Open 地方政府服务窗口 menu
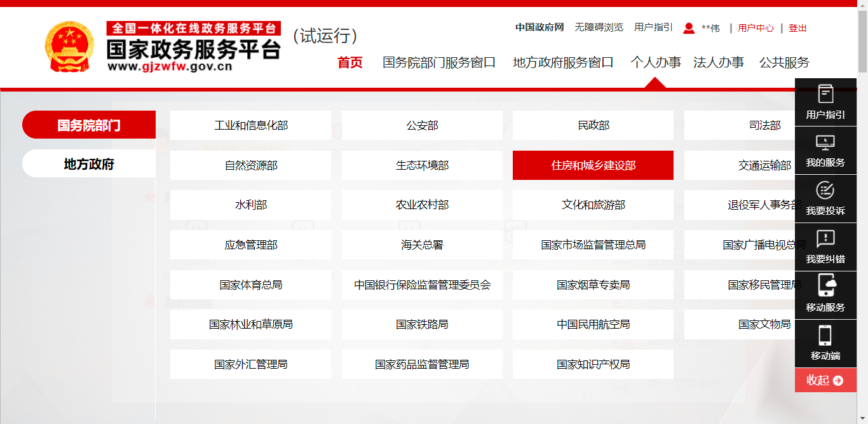This screenshot has width=868, height=424. click(x=563, y=62)
